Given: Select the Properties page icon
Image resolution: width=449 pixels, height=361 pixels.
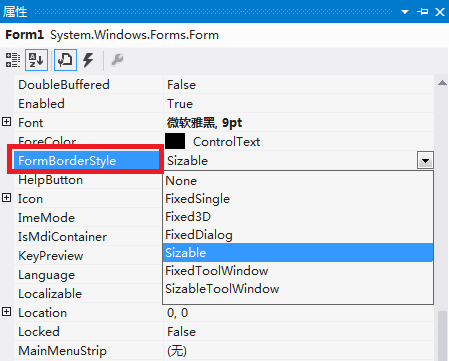Looking at the screenshot, I should click(65, 60).
